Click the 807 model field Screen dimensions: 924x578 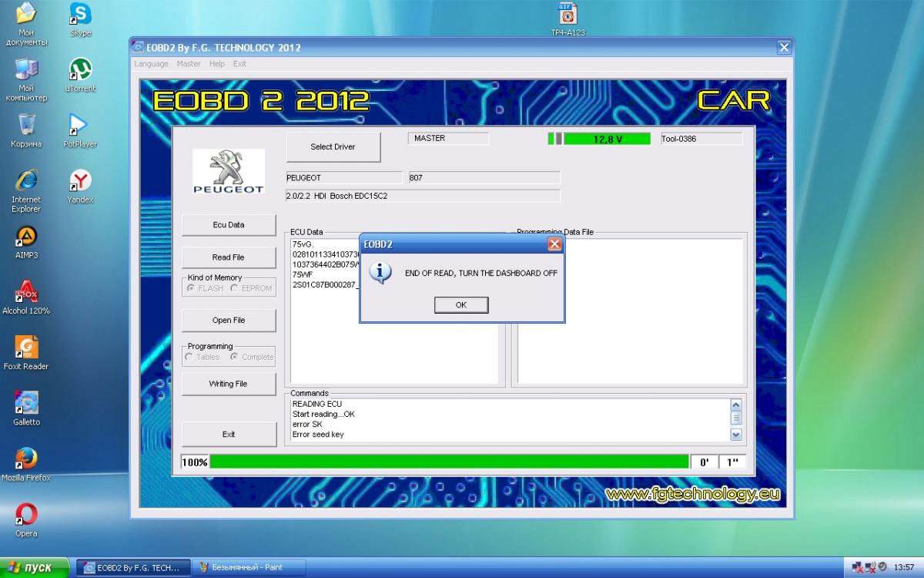(484, 178)
